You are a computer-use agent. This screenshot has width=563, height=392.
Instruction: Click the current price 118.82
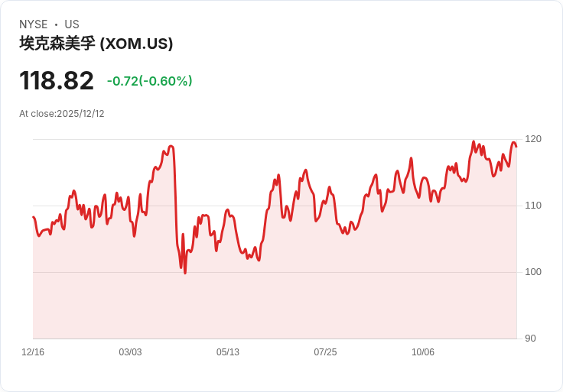[x=57, y=80]
